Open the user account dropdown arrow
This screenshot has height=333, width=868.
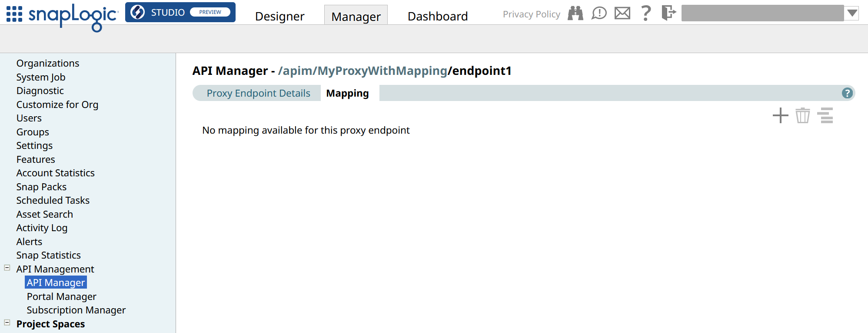852,13
